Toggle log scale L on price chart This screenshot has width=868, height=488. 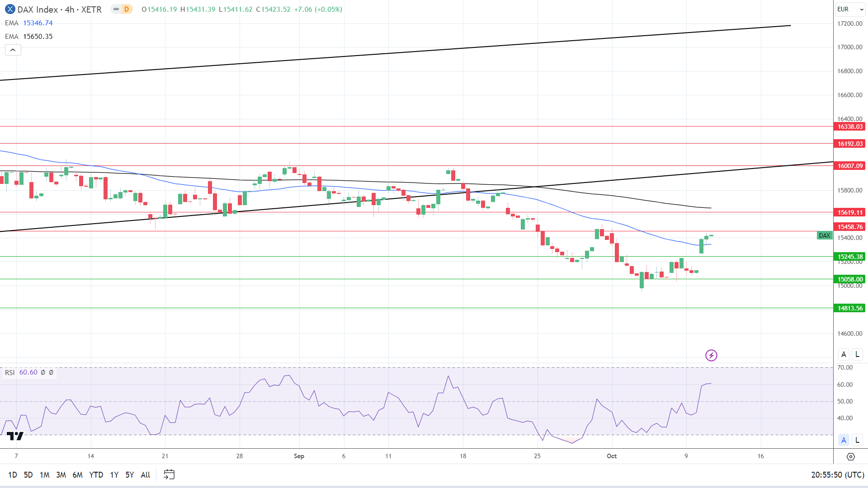click(x=857, y=354)
